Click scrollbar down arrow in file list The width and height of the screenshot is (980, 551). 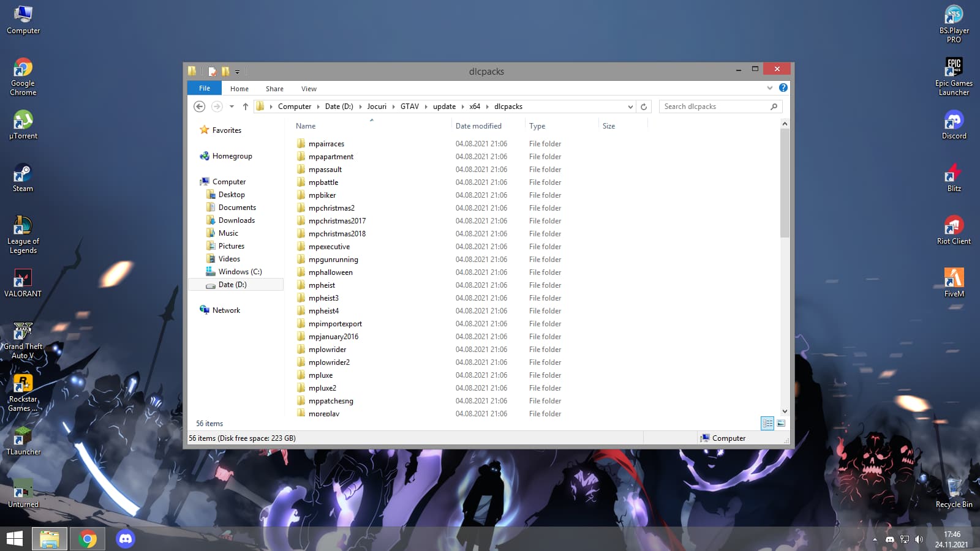[785, 411]
